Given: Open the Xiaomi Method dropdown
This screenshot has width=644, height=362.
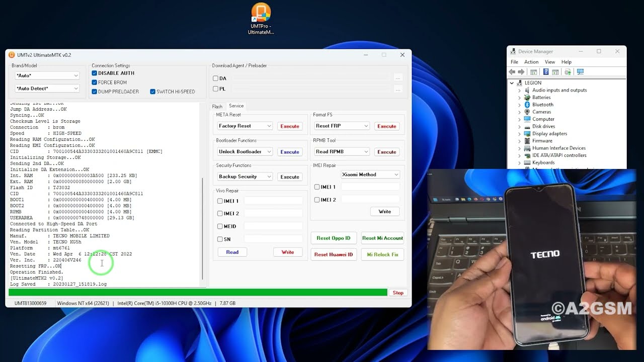Looking at the screenshot, I should 370,174.
